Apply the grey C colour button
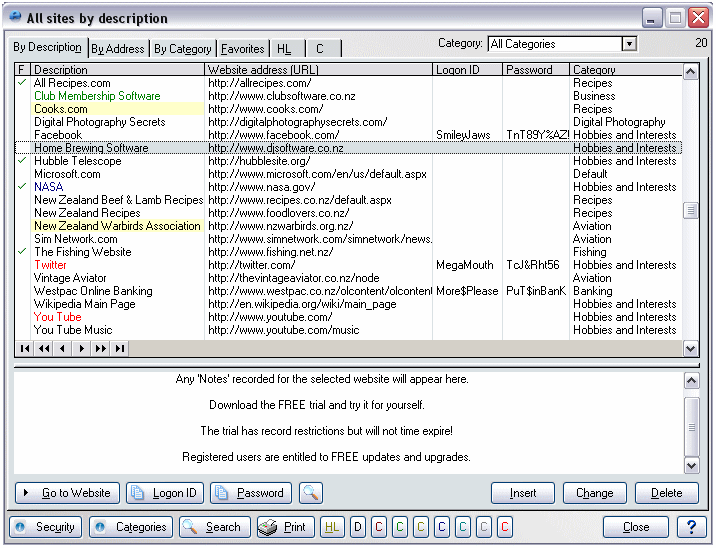The height and width of the screenshot is (548, 716). 484,527
